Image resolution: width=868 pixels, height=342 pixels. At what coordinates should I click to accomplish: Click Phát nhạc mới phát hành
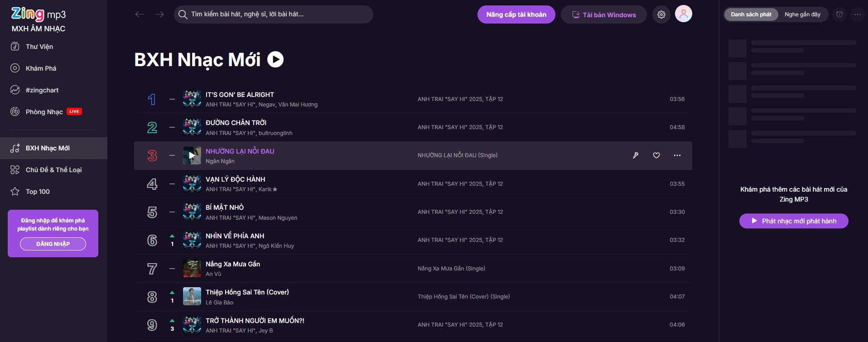coord(794,221)
